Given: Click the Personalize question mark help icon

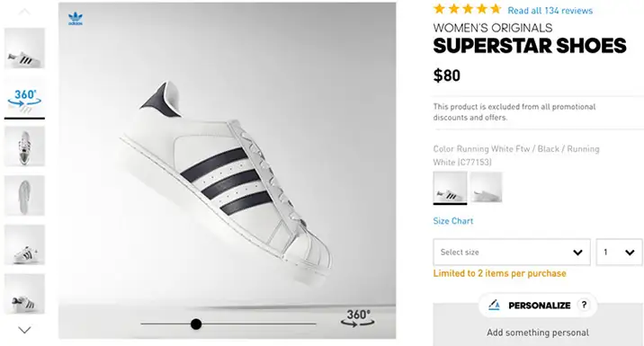Looking at the screenshot, I should (584, 305).
